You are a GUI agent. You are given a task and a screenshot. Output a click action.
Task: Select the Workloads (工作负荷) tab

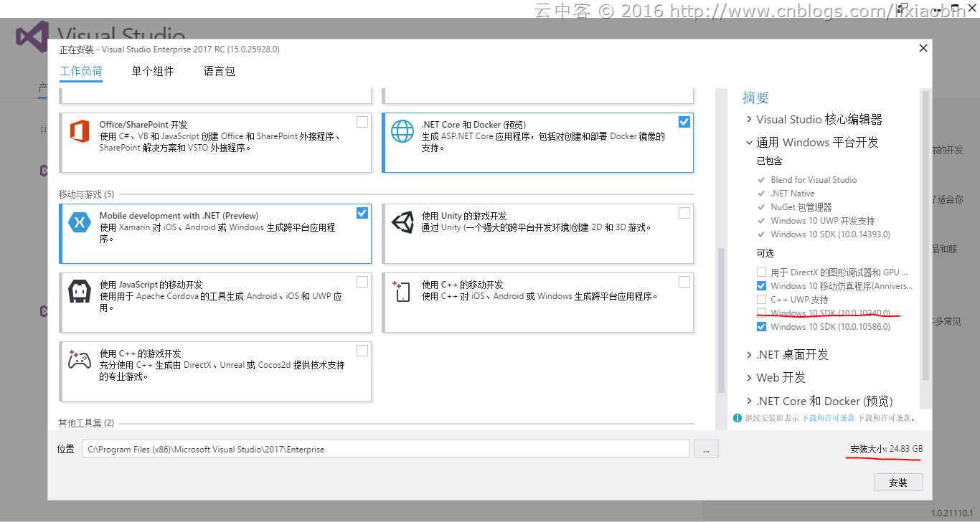tap(81, 72)
